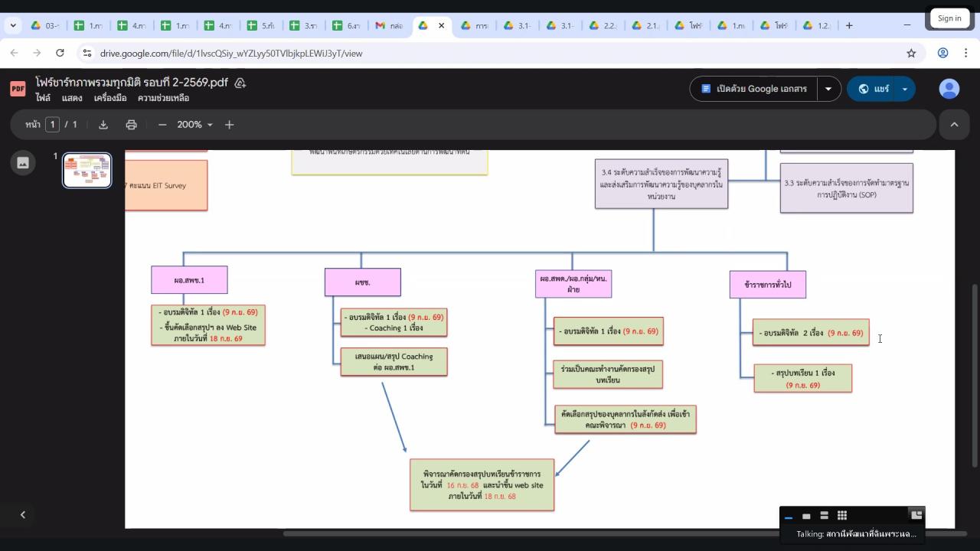Open the Chrome profile icon
Viewport: 980px width, 551px height.
click(x=943, y=53)
